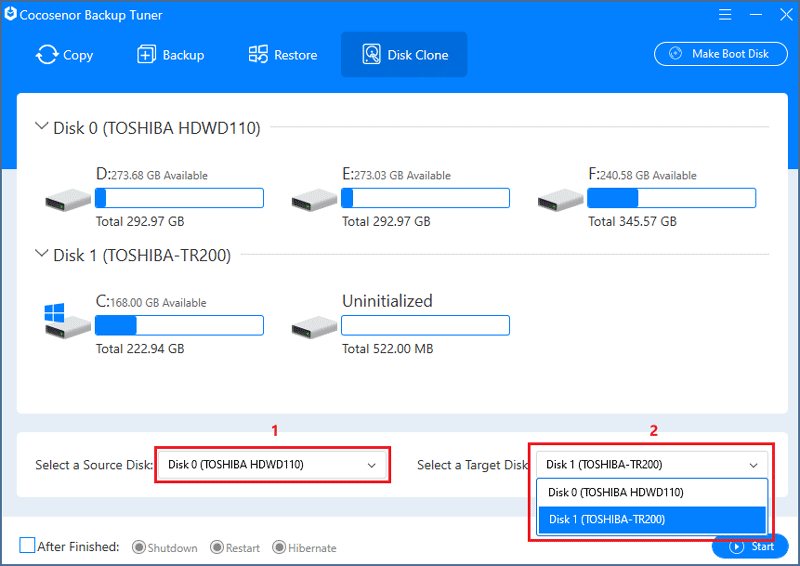Open the Target Disk combo box

click(652, 464)
